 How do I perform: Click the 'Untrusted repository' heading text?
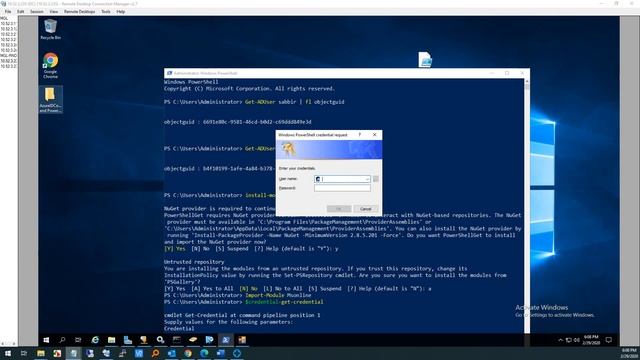pyautogui.click(x=194, y=262)
